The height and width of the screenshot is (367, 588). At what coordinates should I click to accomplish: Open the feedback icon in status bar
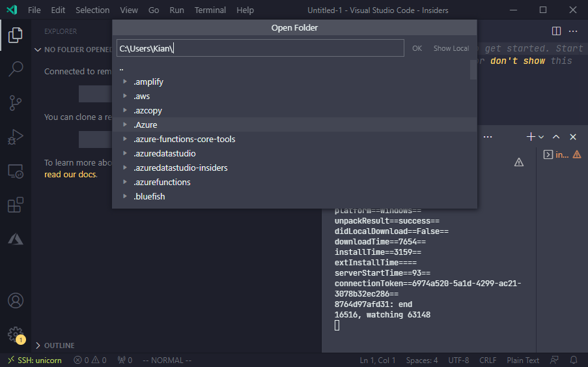(554, 360)
